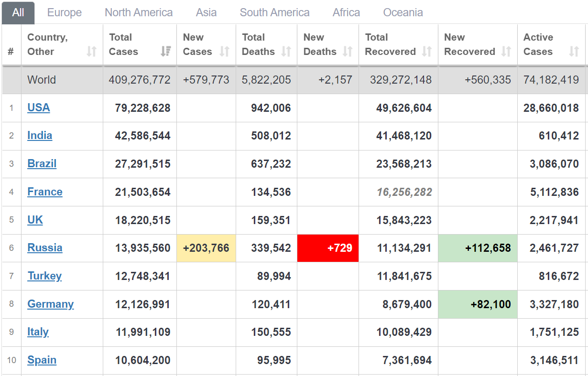Click World new recovered +560,335
The width and height of the screenshot is (588, 376).
pyautogui.click(x=488, y=80)
